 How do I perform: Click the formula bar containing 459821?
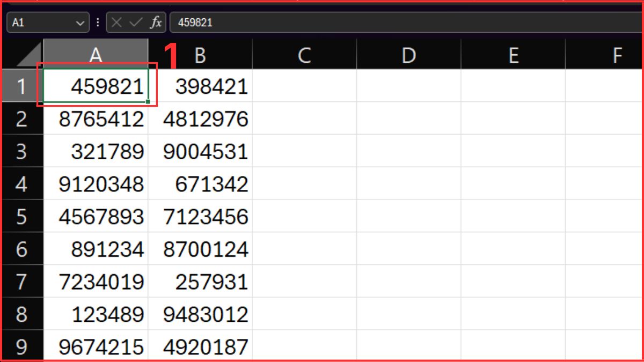[407, 23]
